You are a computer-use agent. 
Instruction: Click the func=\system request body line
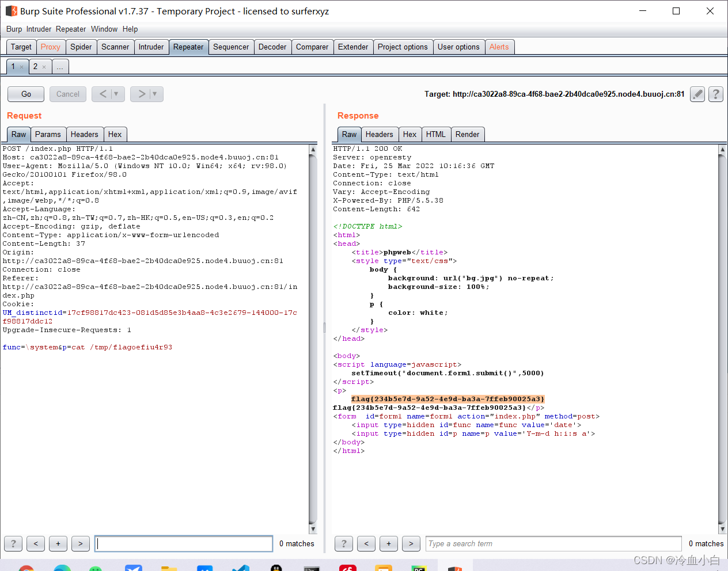(88, 347)
